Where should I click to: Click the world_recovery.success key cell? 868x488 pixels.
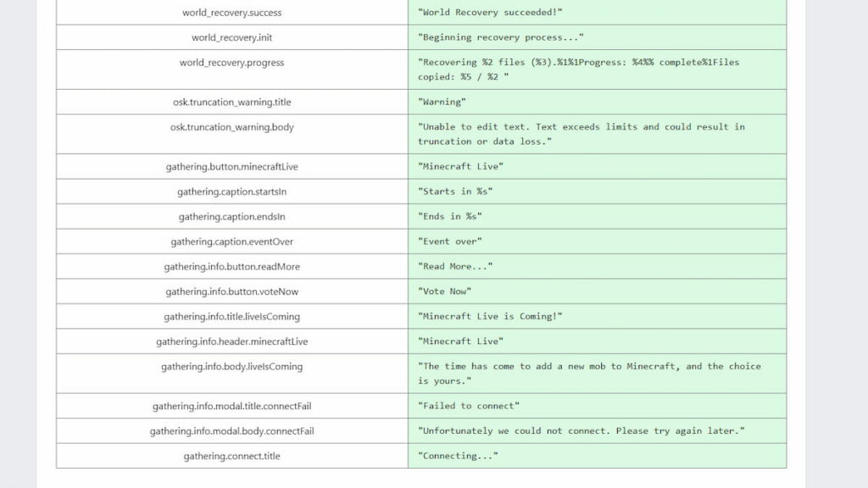click(232, 12)
